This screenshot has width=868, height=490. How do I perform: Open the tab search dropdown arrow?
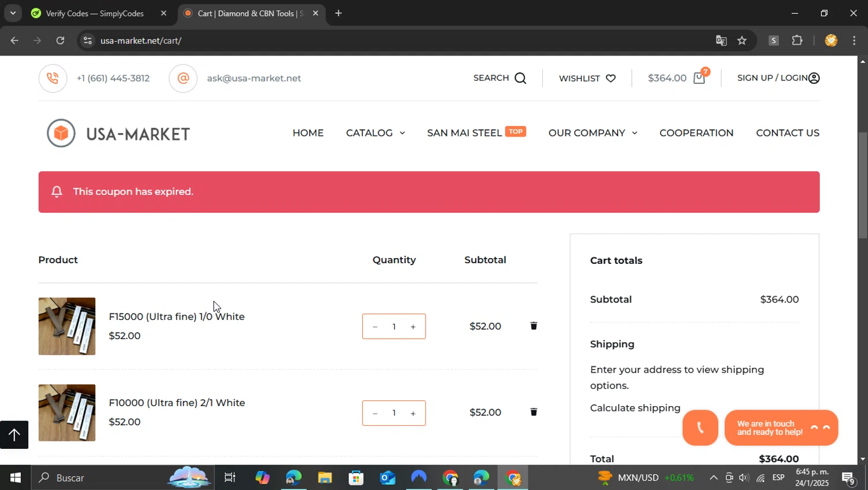pyautogui.click(x=13, y=13)
